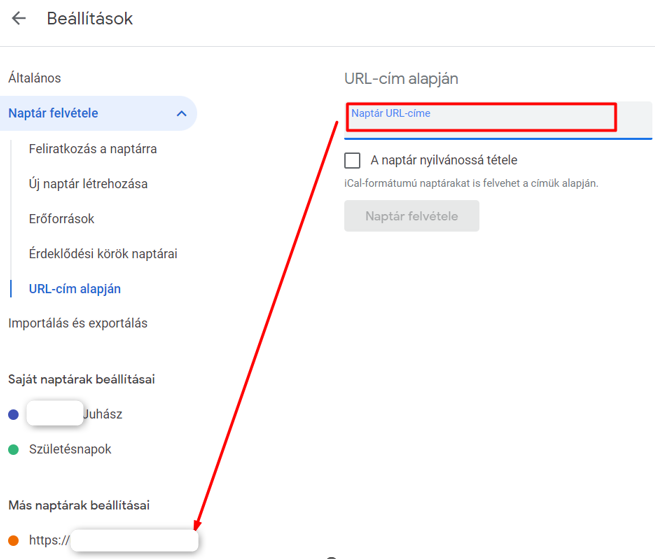Click the Beállítások page title
655x559 pixels.
pyautogui.click(x=90, y=19)
